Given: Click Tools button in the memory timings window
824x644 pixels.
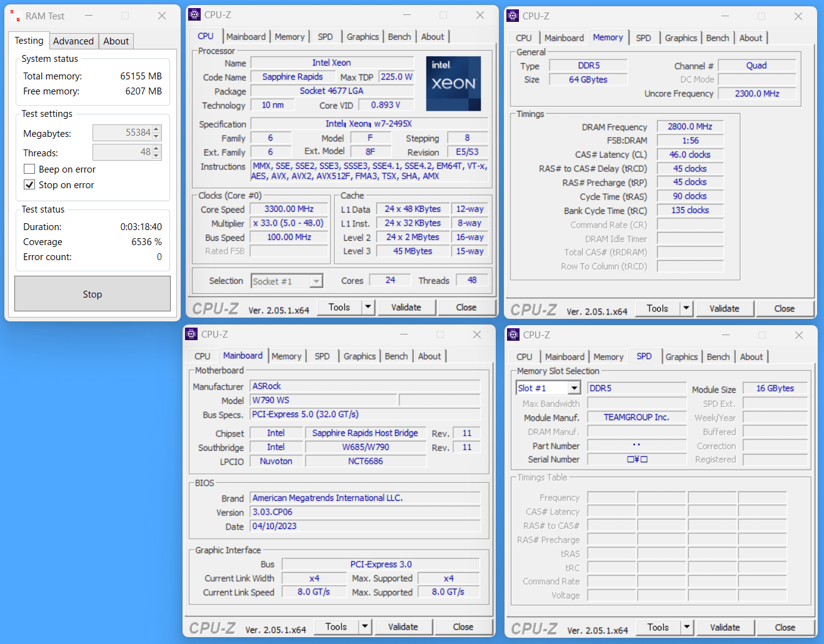Looking at the screenshot, I should point(658,308).
